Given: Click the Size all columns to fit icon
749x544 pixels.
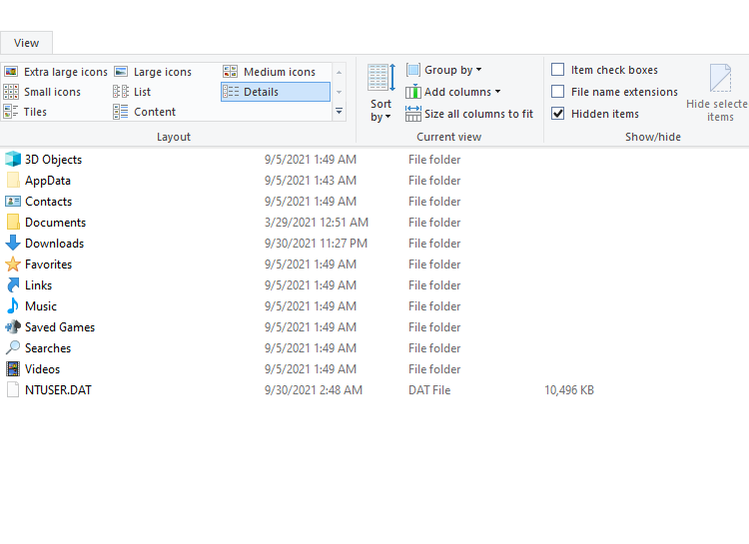Looking at the screenshot, I should [x=413, y=114].
